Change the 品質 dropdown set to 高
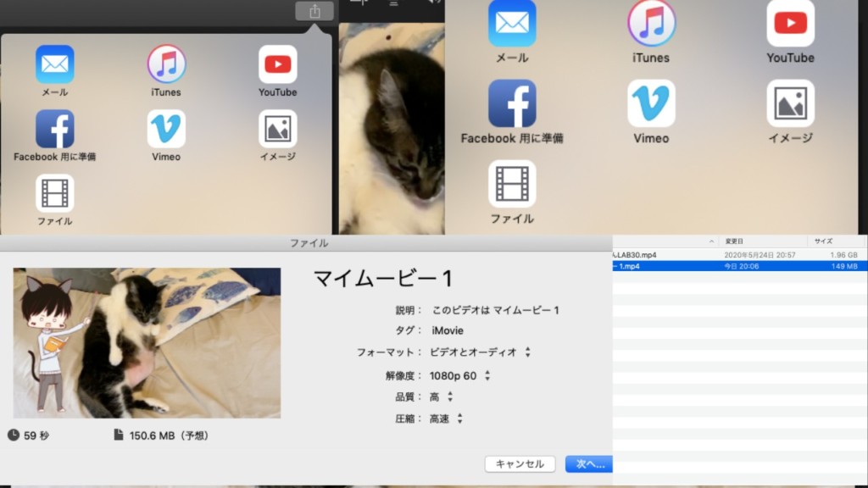The height and width of the screenshot is (488, 868). click(x=441, y=396)
